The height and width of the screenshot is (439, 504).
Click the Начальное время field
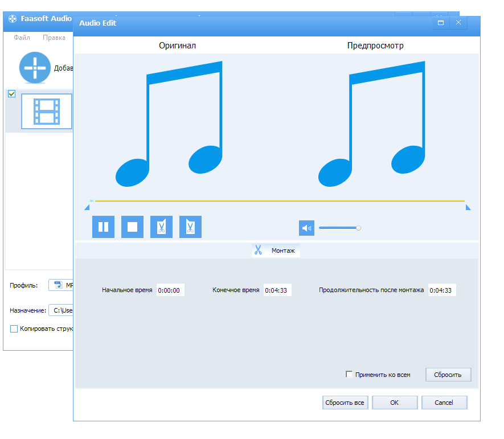click(170, 290)
